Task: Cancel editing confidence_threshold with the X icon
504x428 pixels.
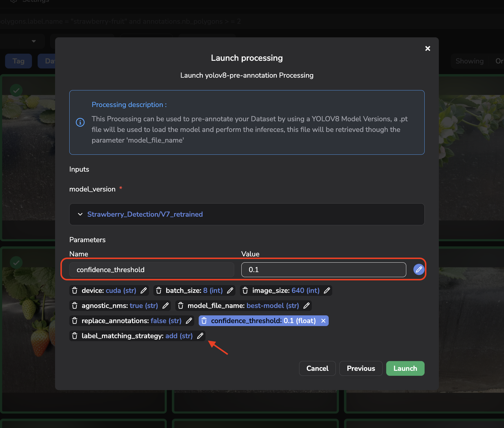Action: click(x=323, y=321)
